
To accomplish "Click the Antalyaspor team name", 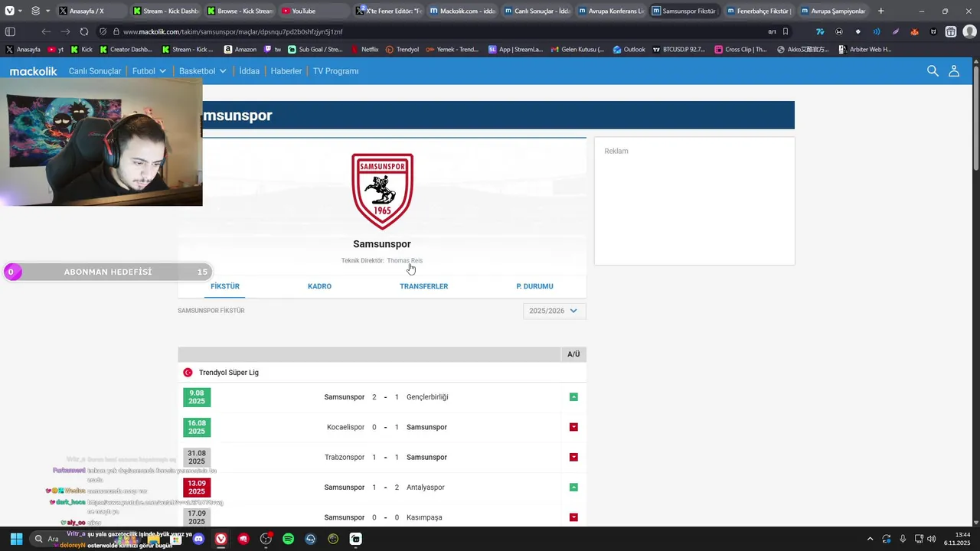I will point(426,487).
